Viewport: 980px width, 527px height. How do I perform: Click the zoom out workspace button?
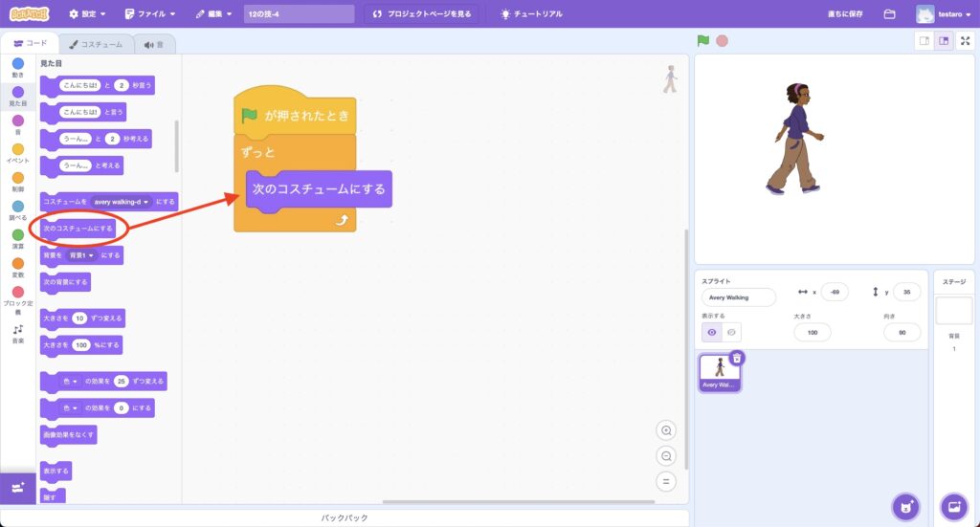point(666,456)
